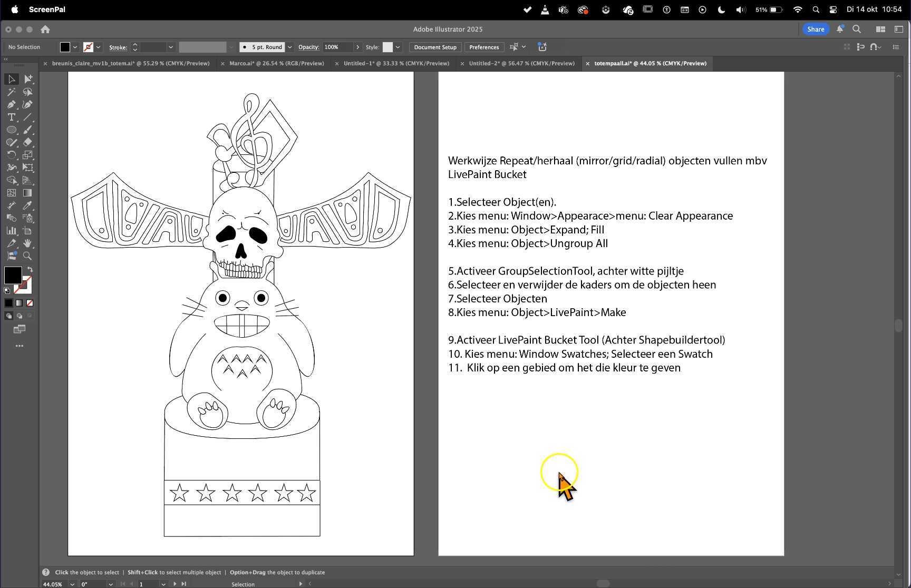The width and height of the screenshot is (911, 588).
Task: Activate the Hand tool
Action: click(27, 243)
